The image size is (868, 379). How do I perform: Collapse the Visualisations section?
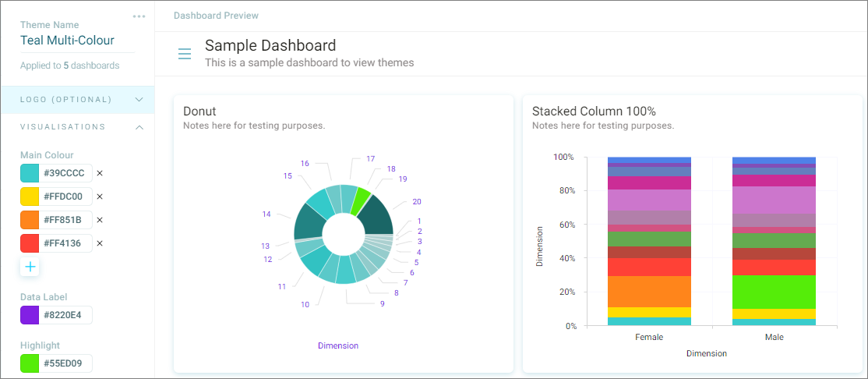(x=139, y=127)
